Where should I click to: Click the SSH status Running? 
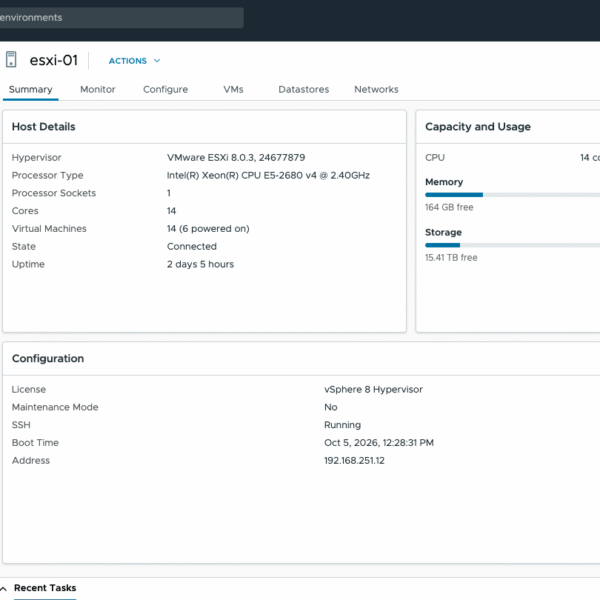(x=342, y=425)
